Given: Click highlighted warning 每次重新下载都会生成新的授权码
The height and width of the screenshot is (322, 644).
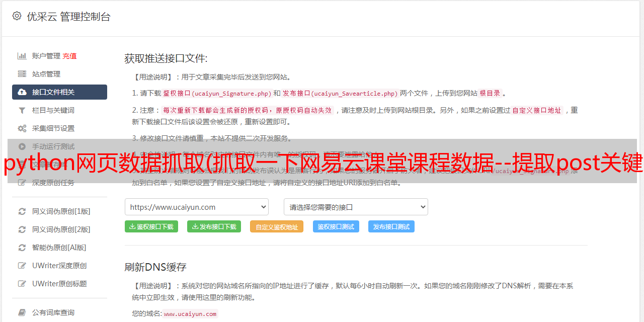Looking at the screenshot, I should point(248,110).
